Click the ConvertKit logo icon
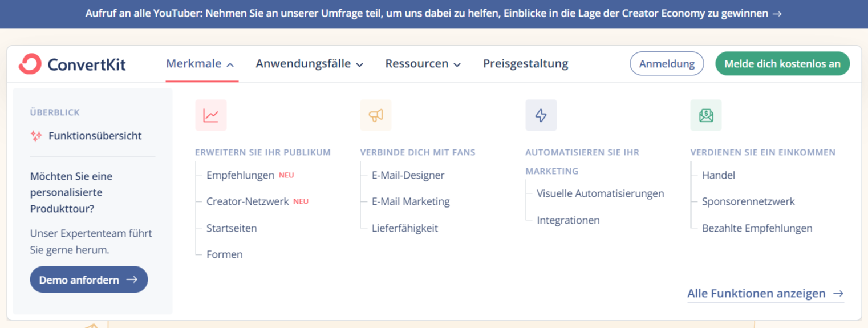 (30, 64)
